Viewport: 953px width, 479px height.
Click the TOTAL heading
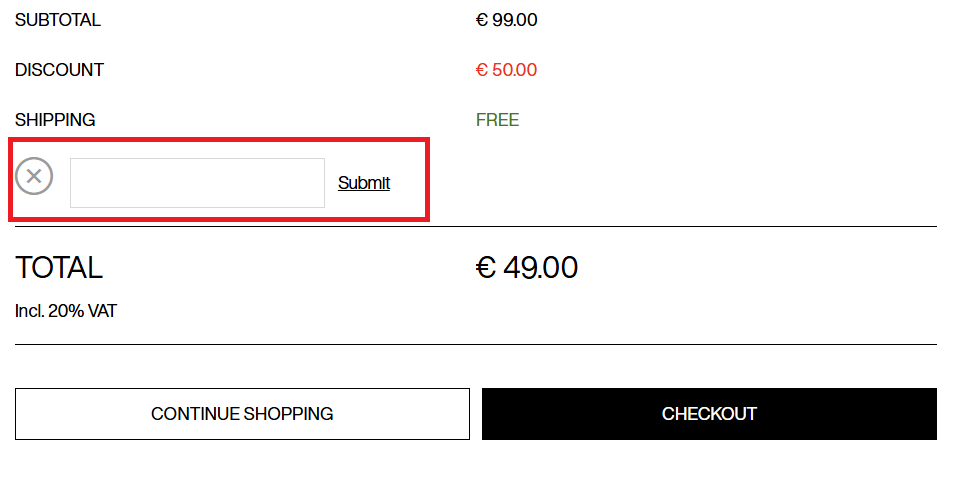click(59, 268)
